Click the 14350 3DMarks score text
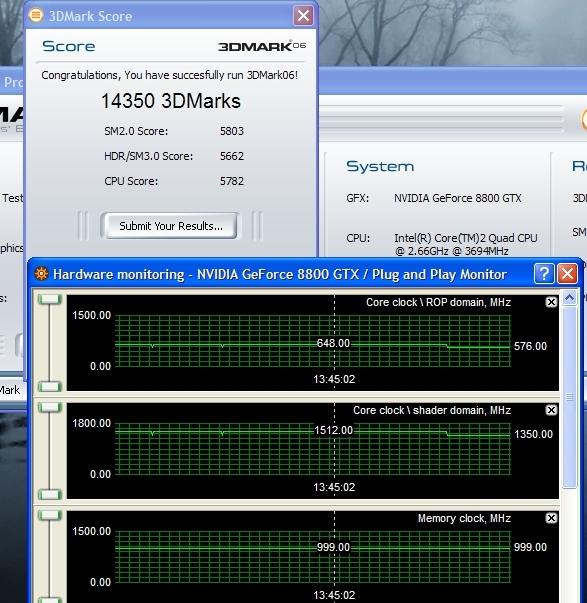This screenshot has height=603, width=587. 170,101
